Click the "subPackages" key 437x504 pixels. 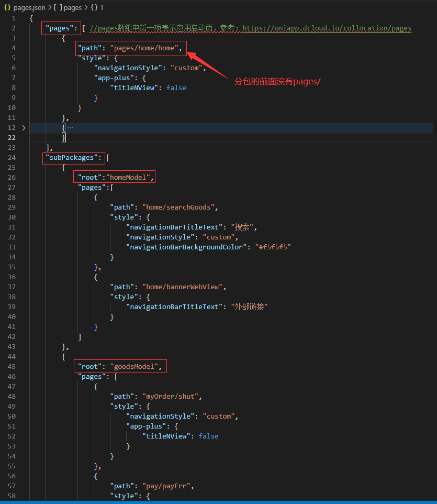point(71,158)
